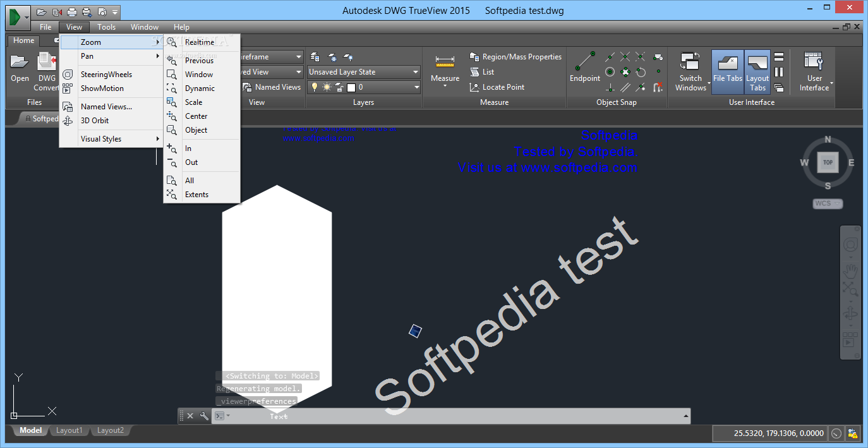Choose Zoom Extents from submenu
The height and width of the screenshot is (448, 868).
click(202, 195)
